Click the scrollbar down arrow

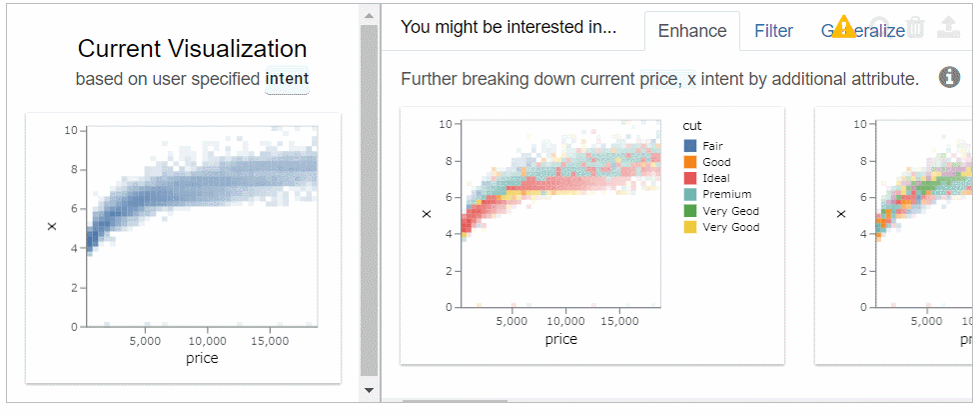[369, 390]
